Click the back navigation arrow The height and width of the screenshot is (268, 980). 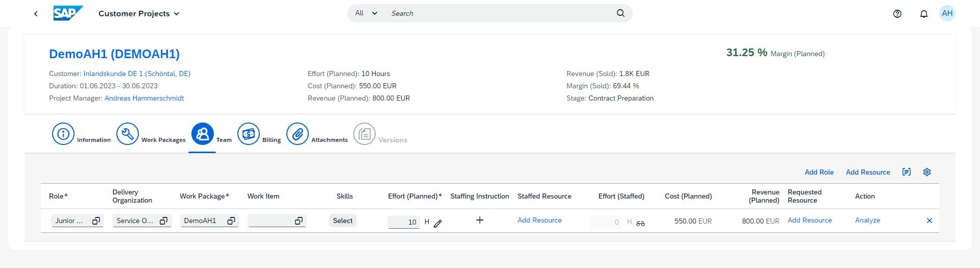[36, 14]
